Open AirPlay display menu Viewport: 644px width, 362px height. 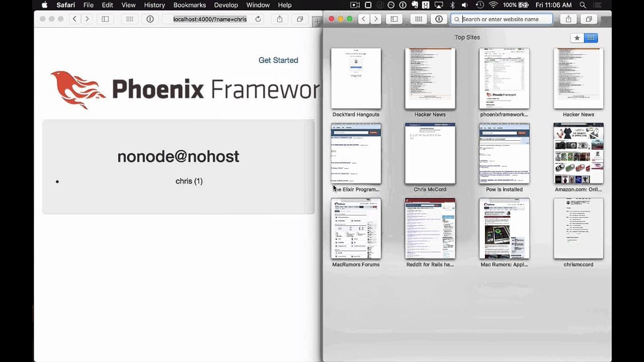point(439,5)
